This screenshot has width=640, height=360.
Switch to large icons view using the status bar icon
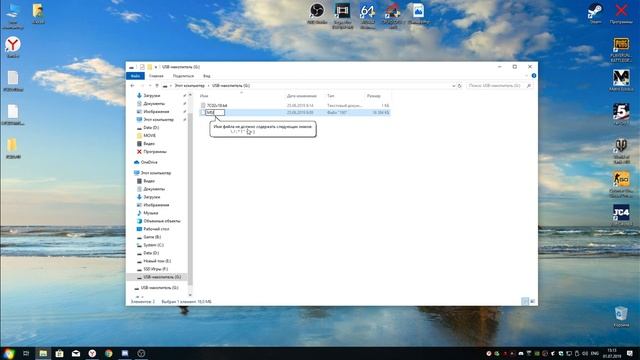pos(532,301)
